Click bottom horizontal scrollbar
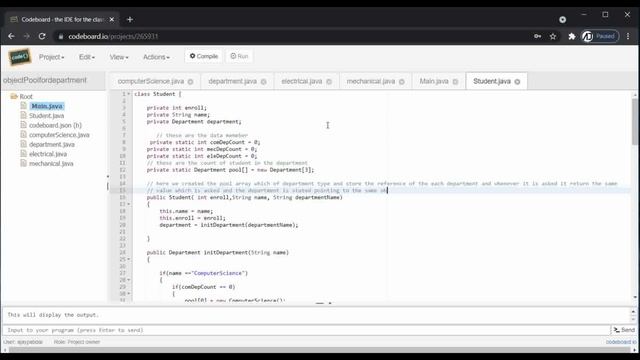 (x=318, y=350)
